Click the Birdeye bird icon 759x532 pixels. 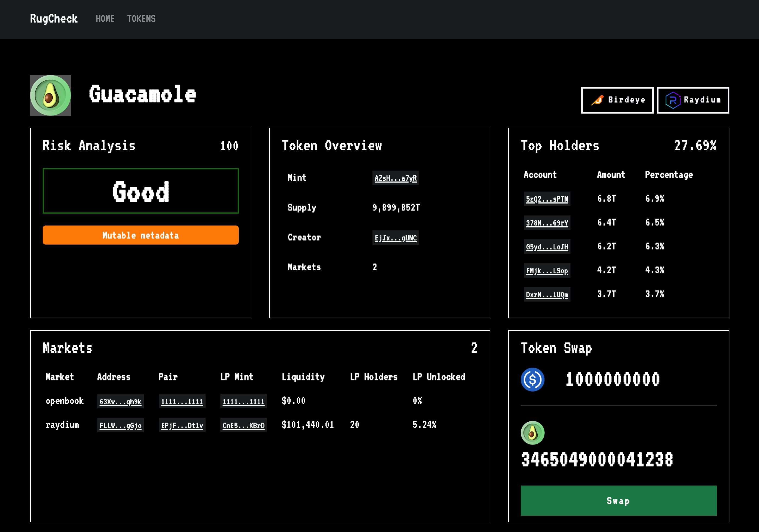tap(597, 100)
